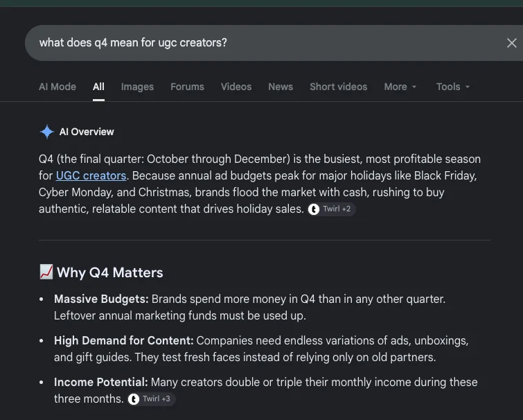Open the Short videos tab
This screenshot has height=420, width=523.
point(338,87)
